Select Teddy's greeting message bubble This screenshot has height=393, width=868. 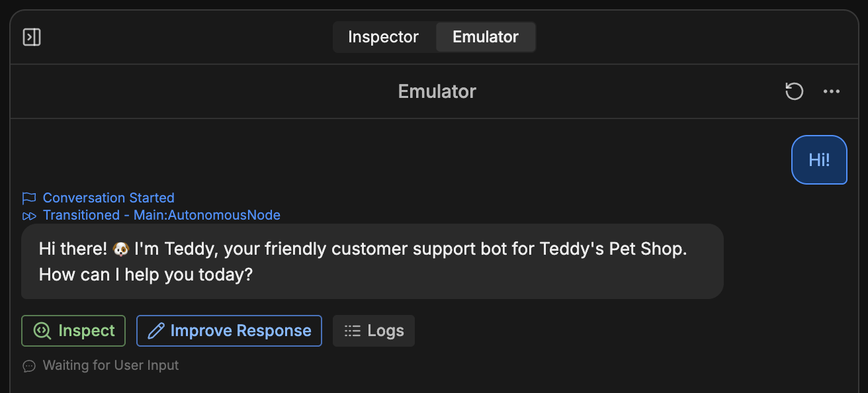pos(370,261)
